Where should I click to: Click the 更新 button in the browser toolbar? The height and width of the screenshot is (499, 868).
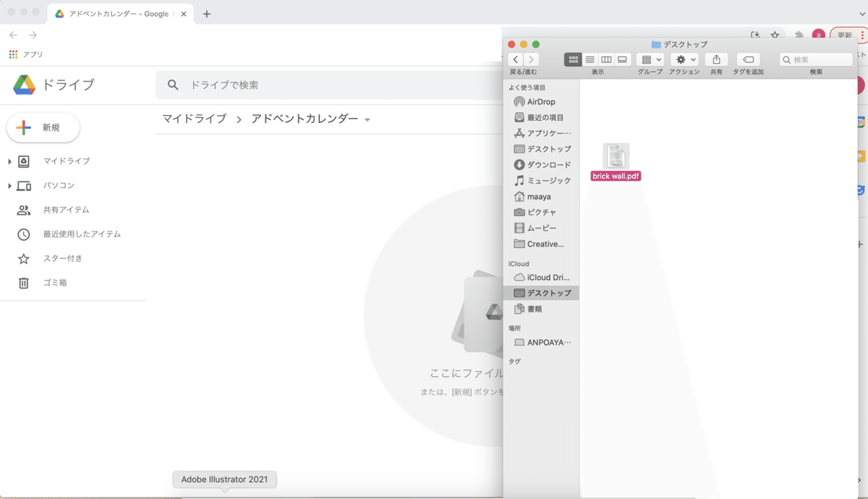[x=845, y=34]
